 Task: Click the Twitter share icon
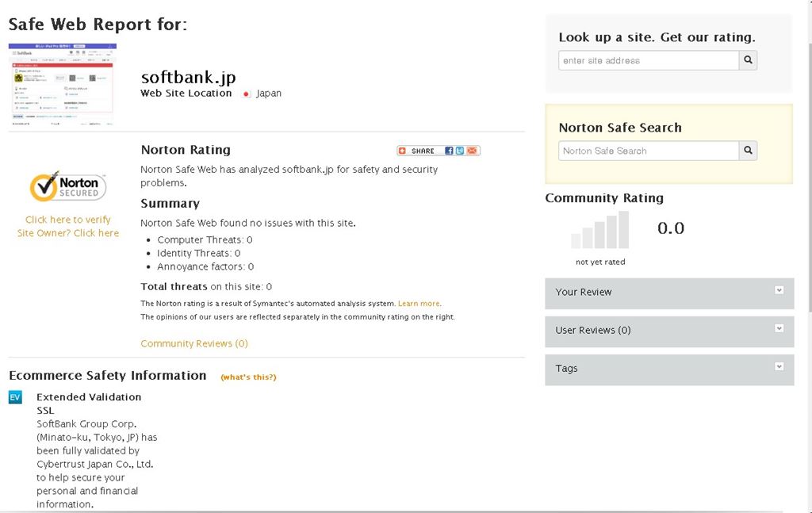(460, 151)
